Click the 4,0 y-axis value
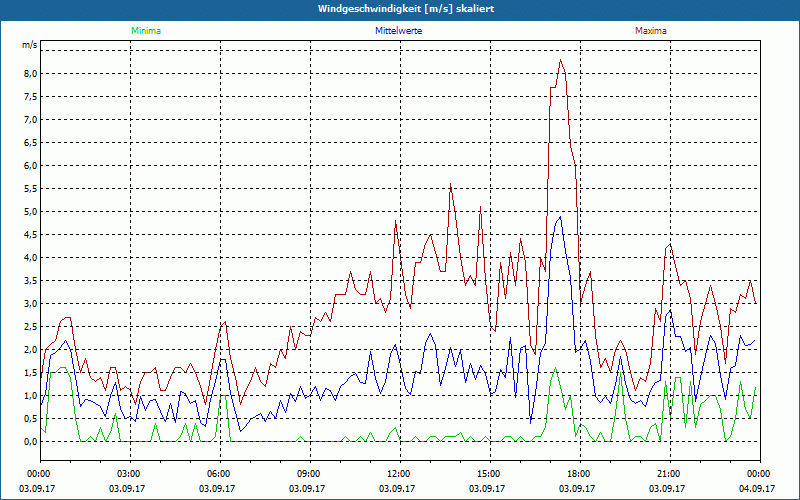 coord(31,257)
